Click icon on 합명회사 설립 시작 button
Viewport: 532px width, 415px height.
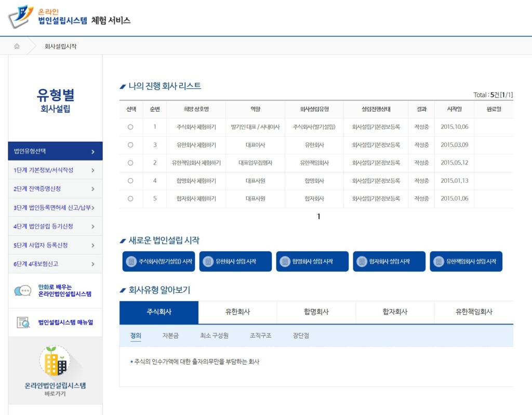pos(285,261)
